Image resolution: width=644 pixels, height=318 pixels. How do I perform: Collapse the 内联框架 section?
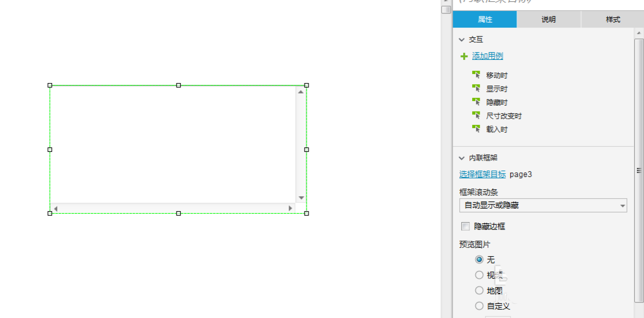tap(462, 158)
